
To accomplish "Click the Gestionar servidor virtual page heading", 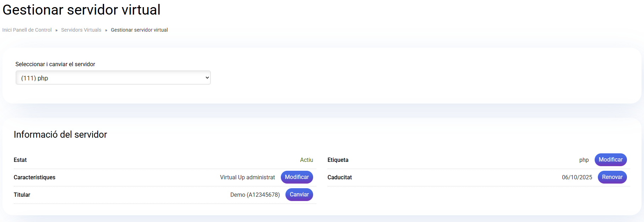I will (81, 10).
